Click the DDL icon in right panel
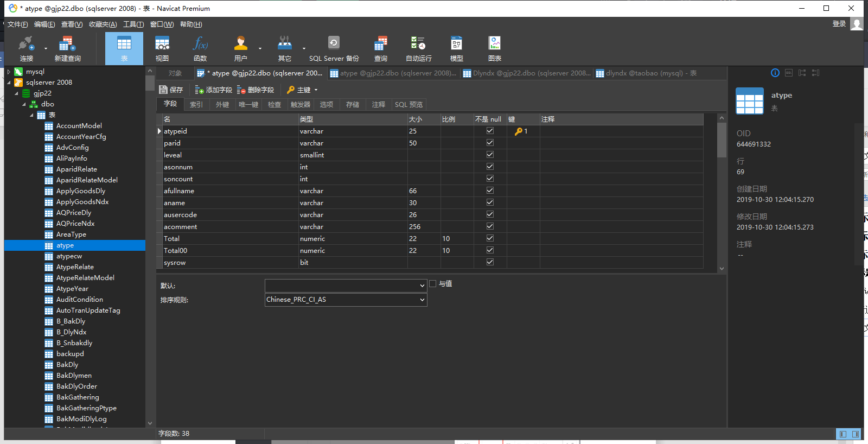The height and width of the screenshot is (444, 868). coord(789,73)
